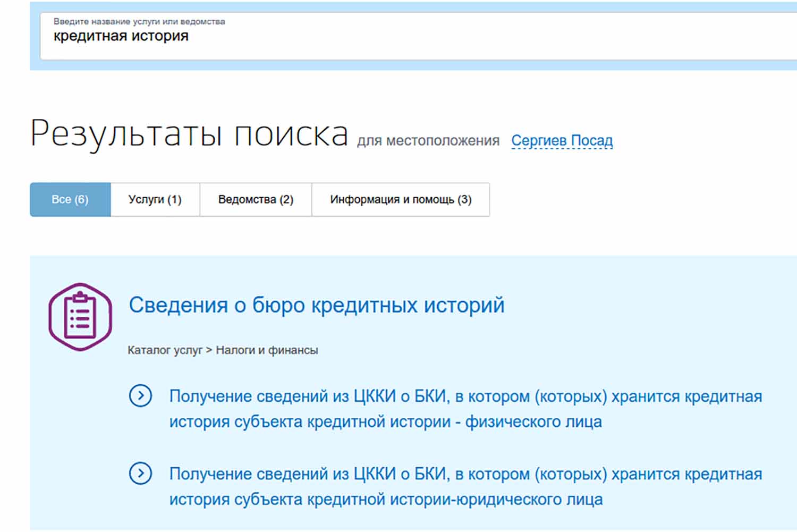Open ЦККИ service for физического лица

465,409
